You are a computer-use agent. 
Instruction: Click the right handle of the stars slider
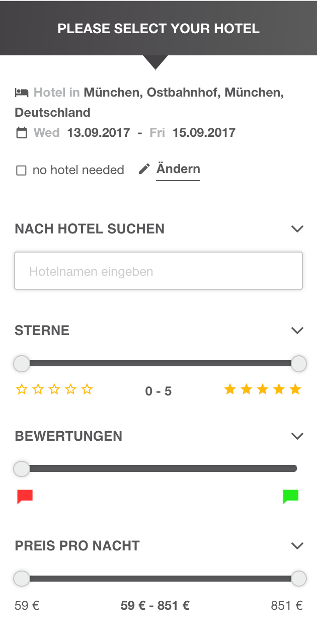tap(299, 363)
